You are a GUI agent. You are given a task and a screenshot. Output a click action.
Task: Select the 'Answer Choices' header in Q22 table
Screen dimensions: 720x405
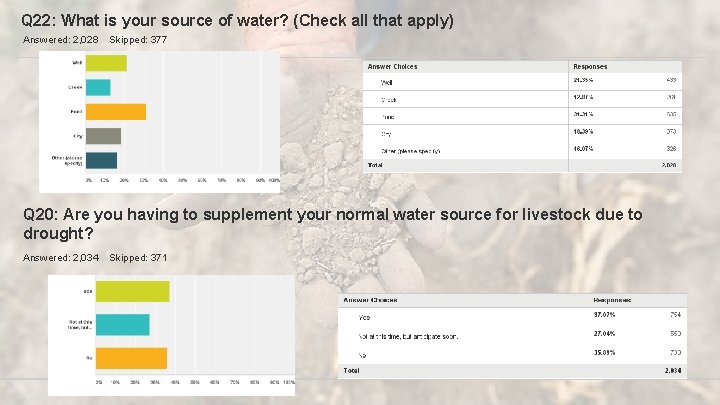pyautogui.click(x=393, y=67)
